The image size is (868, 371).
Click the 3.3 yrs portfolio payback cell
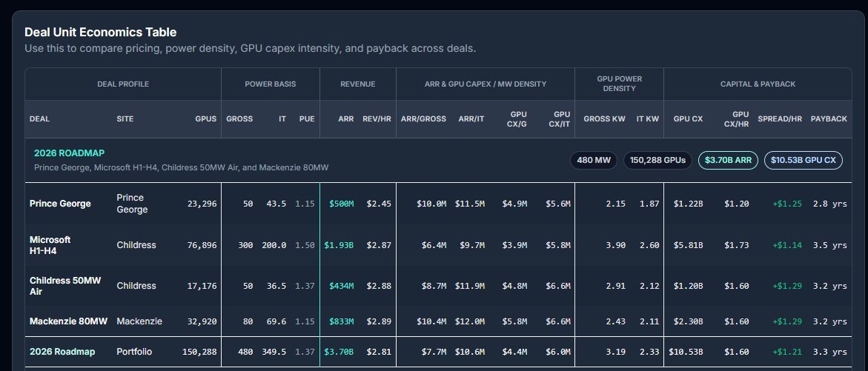coord(829,352)
